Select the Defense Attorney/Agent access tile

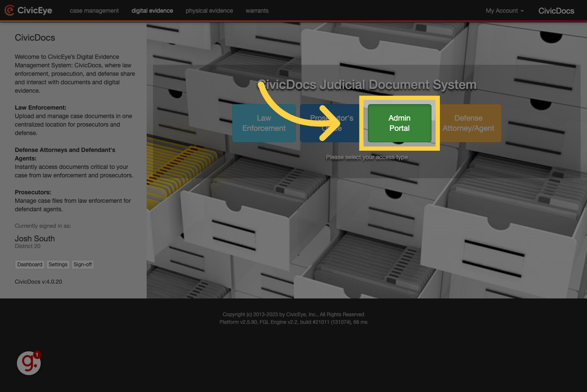coord(468,123)
